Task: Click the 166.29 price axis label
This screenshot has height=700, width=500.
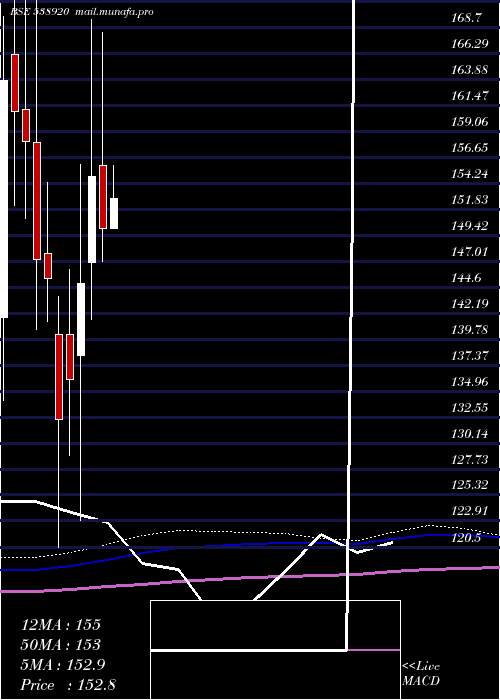Action: pyautogui.click(x=470, y=44)
